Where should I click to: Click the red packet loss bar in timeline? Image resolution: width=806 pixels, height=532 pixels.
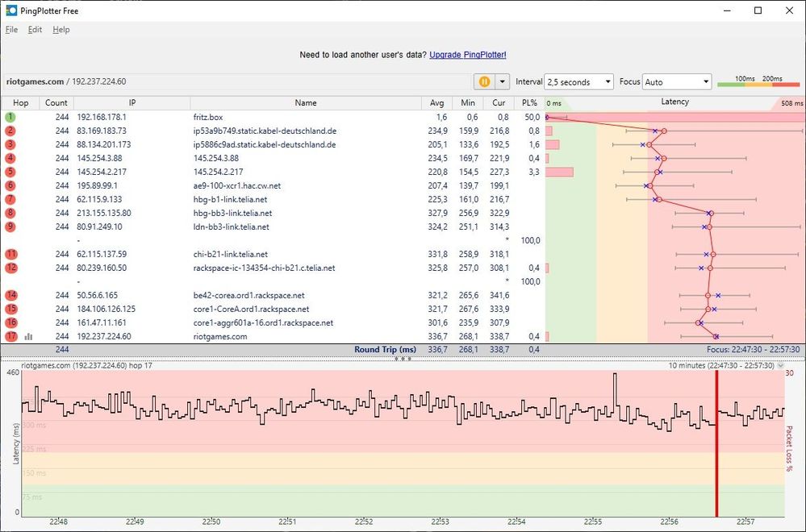[x=716, y=443]
